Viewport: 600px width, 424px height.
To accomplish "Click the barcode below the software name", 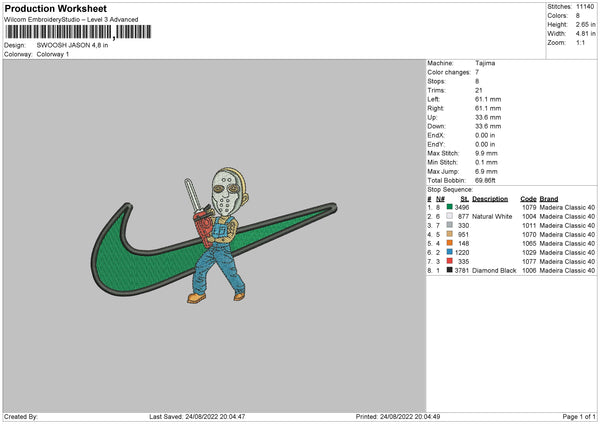I will pos(59,32).
